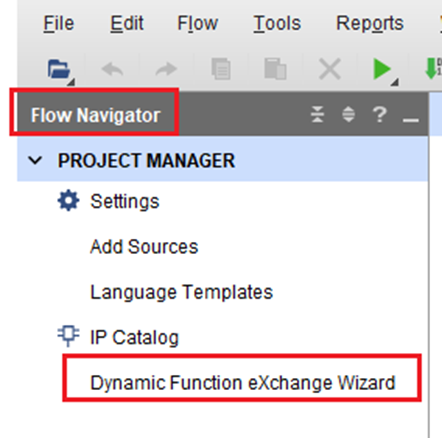Click the Paste toolbar icon
This screenshot has width=442, height=438.
coord(275,69)
